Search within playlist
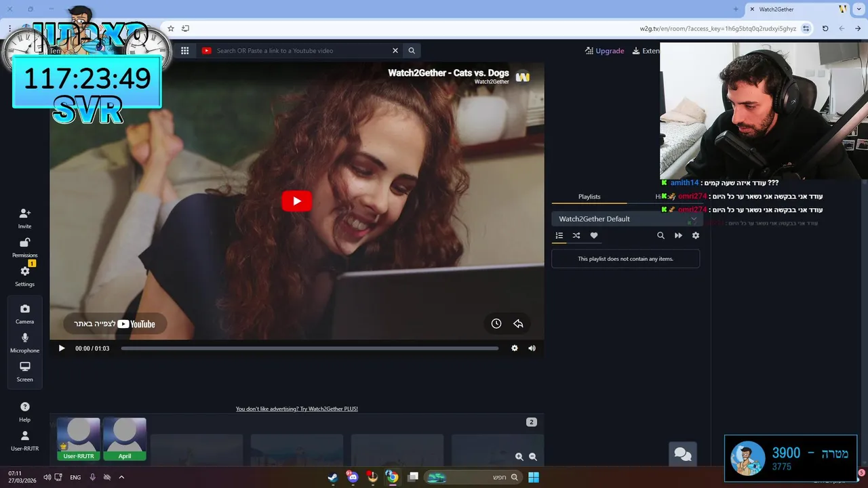Viewport: 868px width, 488px height. click(660, 236)
